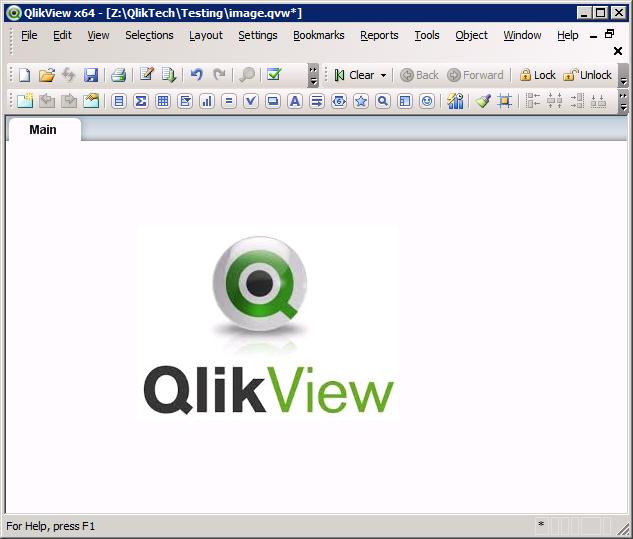Create a Slider/Calendar object

[x=339, y=101]
